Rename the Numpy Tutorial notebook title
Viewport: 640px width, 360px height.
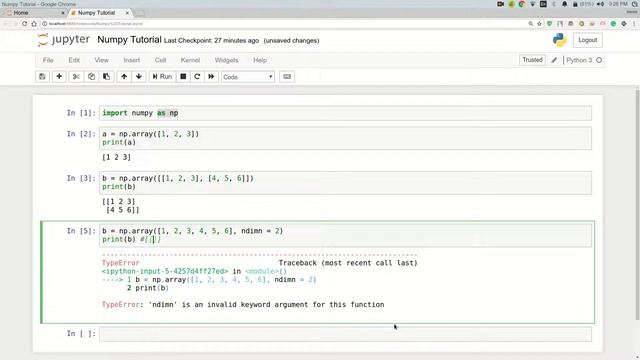tap(129, 40)
